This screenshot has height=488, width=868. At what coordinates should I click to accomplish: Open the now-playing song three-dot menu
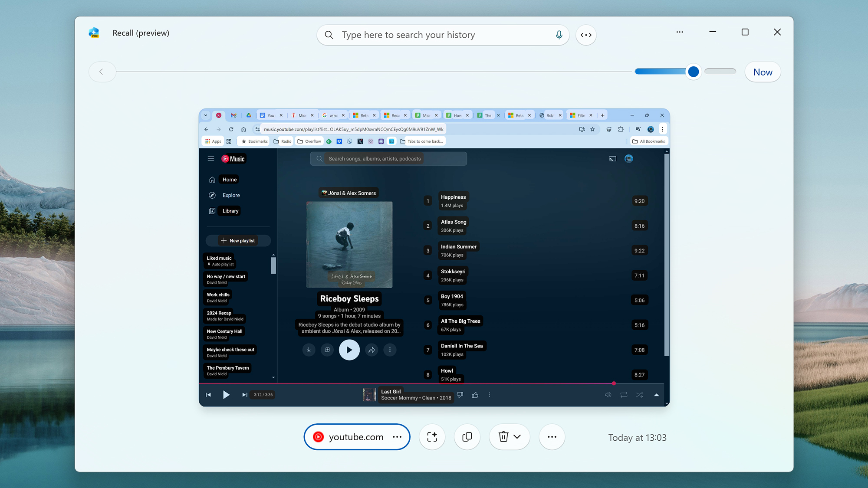[x=490, y=395]
